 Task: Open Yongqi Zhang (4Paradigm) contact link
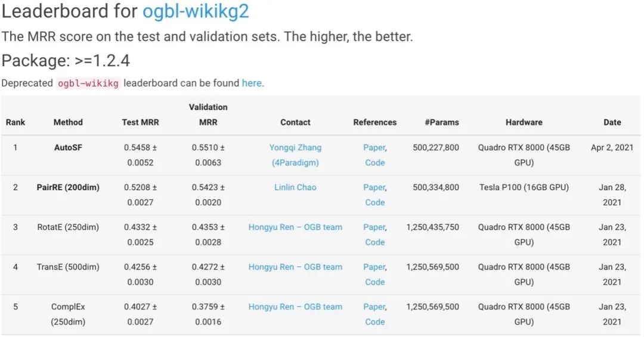tap(295, 155)
